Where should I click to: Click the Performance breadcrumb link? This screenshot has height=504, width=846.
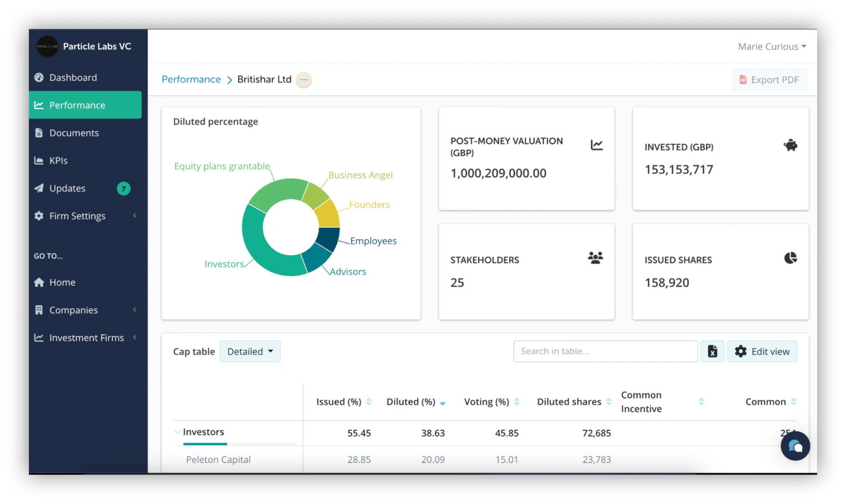[x=191, y=79]
